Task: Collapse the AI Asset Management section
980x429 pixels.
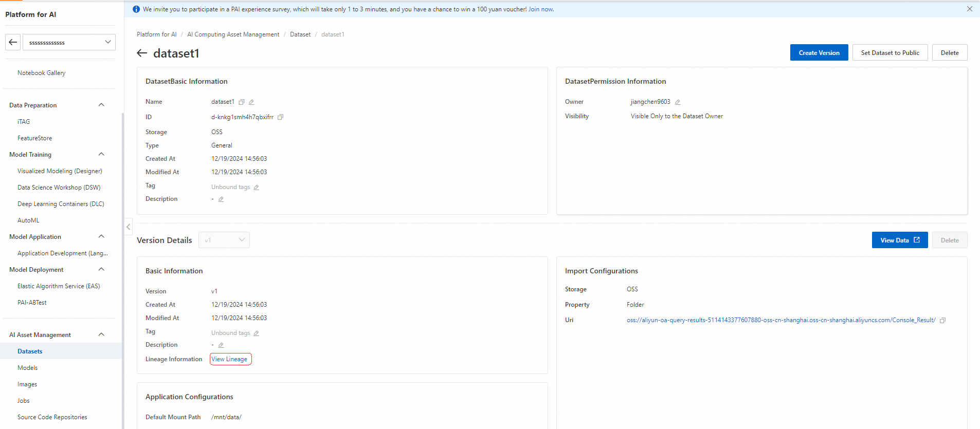Action: [x=101, y=334]
